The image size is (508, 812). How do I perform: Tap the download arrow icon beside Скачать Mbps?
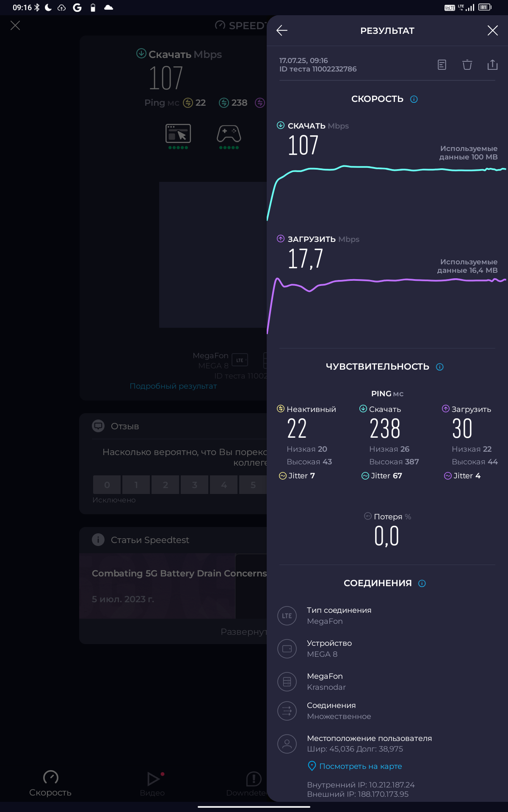[x=281, y=125]
